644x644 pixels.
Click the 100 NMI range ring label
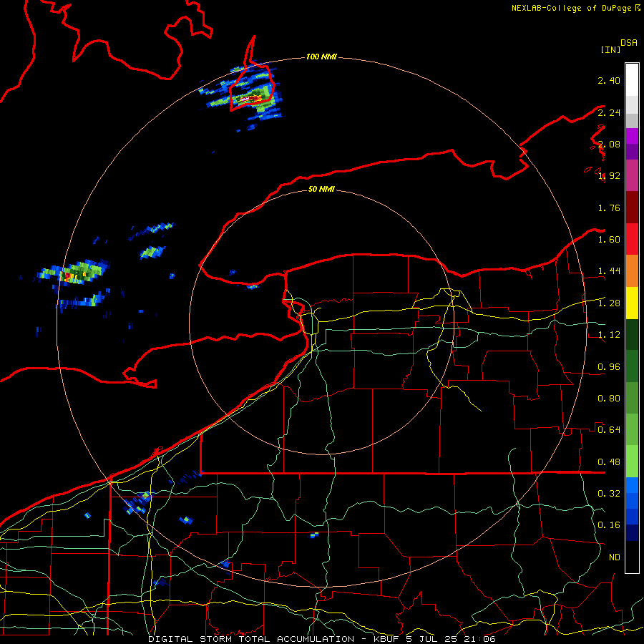[321, 57]
